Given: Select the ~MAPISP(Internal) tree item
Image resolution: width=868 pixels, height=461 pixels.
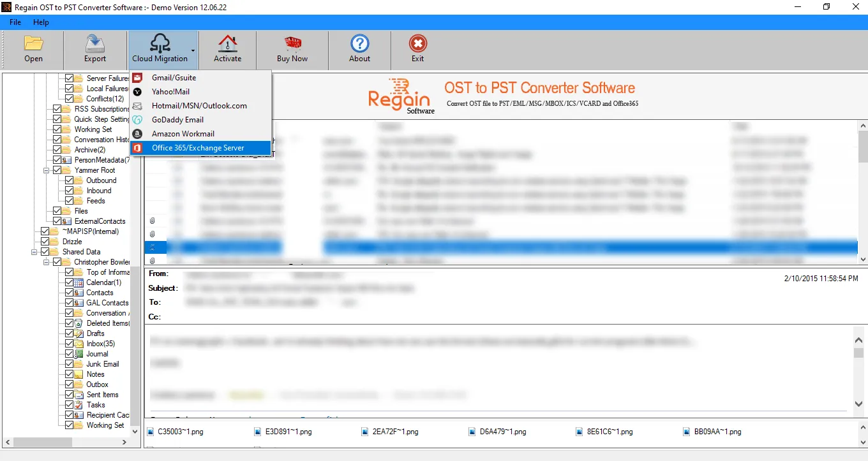Looking at the screenshot, I should [91, 231].
